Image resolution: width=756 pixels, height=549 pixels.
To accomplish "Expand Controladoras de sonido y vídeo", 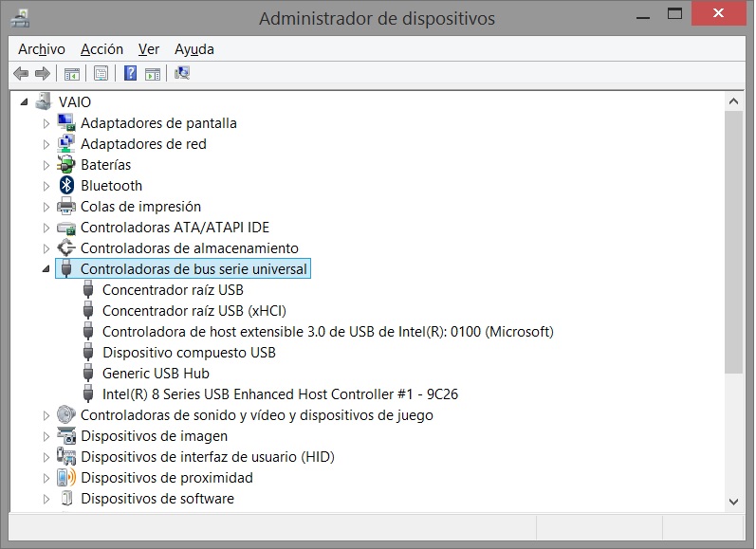I will (46, 415).
